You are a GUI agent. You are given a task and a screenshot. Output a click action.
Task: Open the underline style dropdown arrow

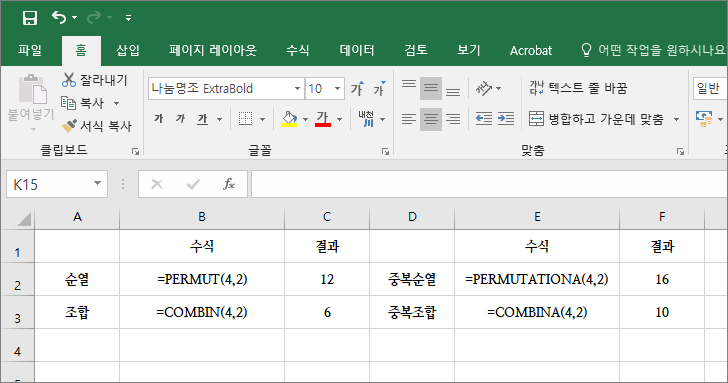[219, 119]
